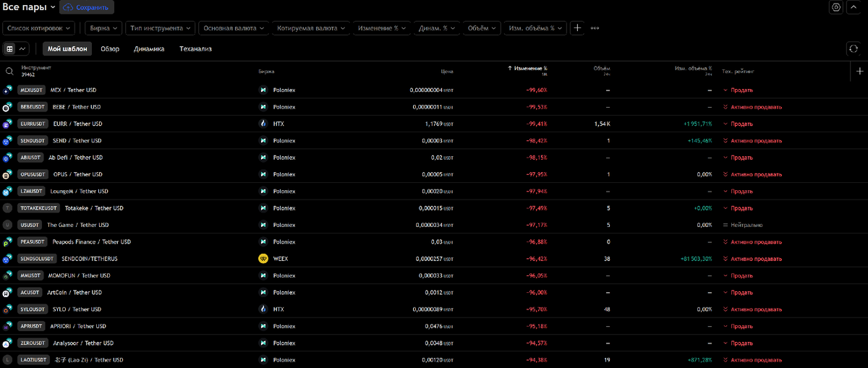Screen dimensions: 868x368
Task: Open the ABIUSDT ticker symbol
Action: (x=31, y=158)
